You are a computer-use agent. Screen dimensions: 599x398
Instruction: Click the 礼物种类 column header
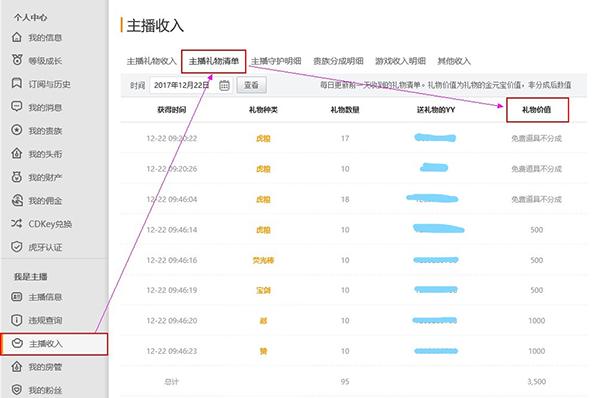[263, 110]
